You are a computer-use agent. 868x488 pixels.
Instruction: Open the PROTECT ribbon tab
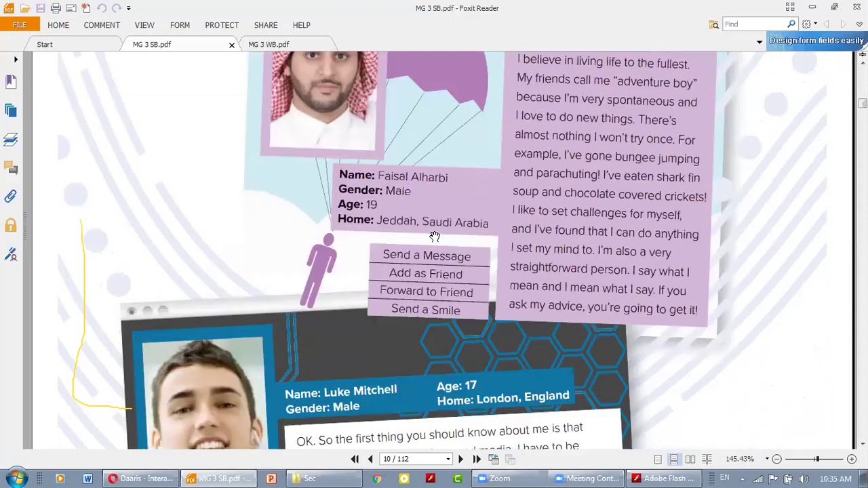click(222, 25)
